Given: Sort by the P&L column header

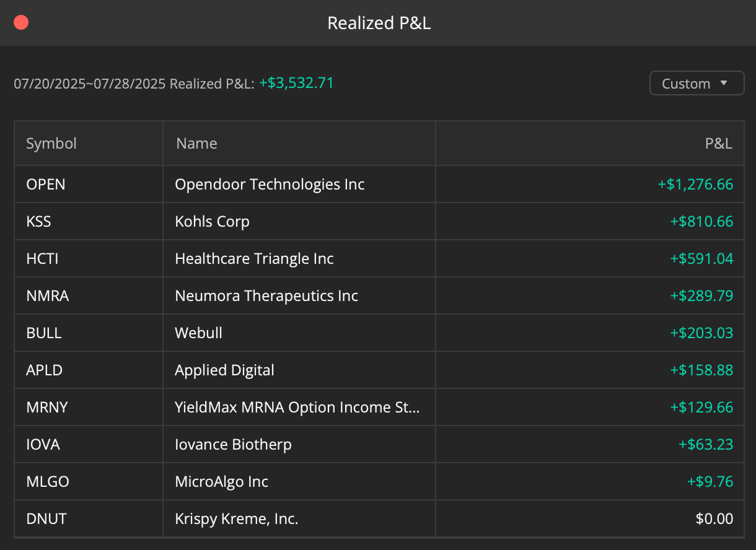Looking at the screenshot, I should tap(718, 143).
